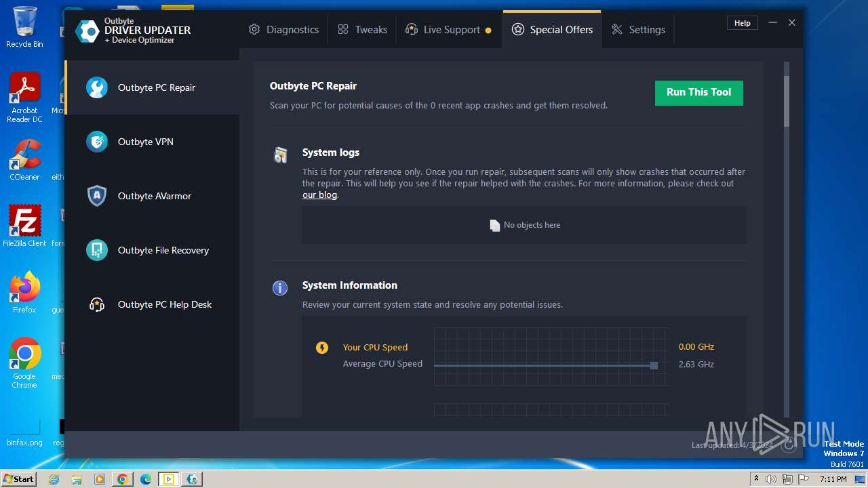The width and height of the screenshot is (868, 488).
Task: Click the CPU Speed lightning icon
Action: coord(322,348)
